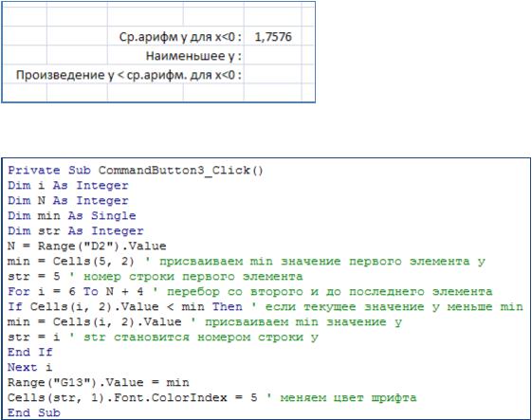Viewport: 532px width, 420px height.
Task: Click the comment 'номер строки первого элемента'
Action: (193, 277)
